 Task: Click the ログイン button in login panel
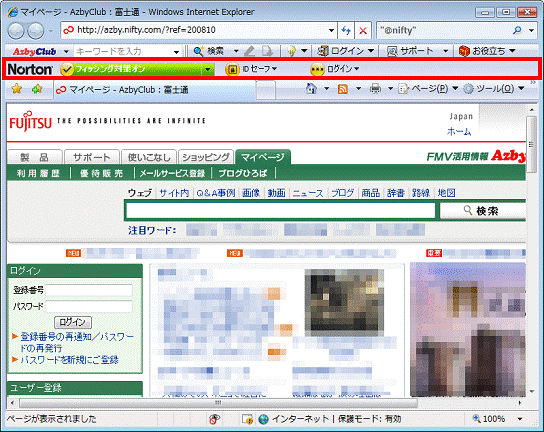(73, 322)
